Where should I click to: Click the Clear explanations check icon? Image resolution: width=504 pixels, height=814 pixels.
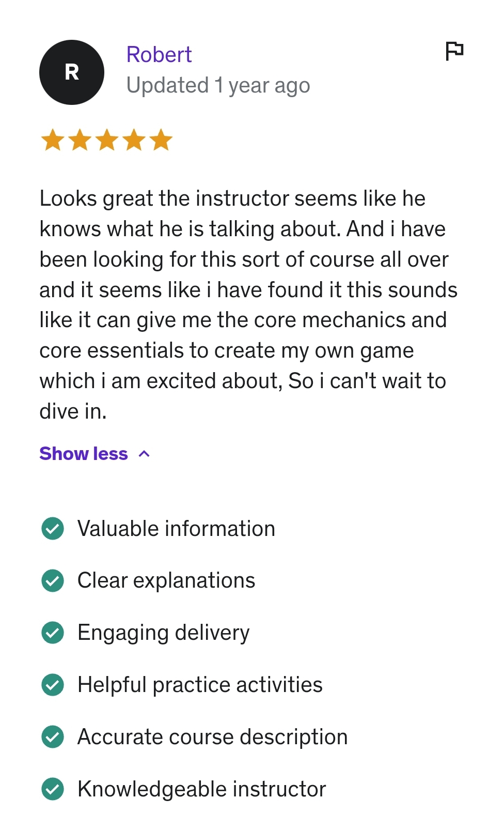point(53,580)
